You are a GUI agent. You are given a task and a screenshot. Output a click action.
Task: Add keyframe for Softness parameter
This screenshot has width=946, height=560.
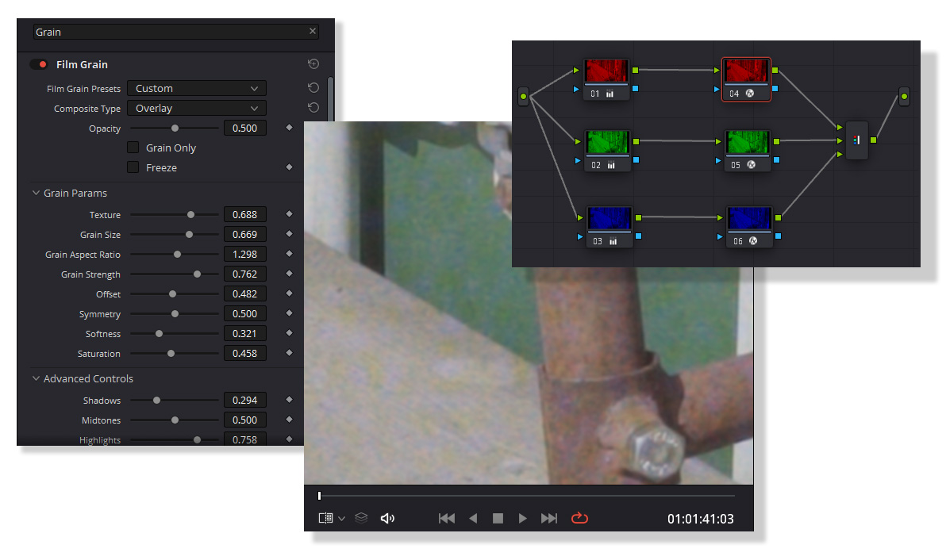click(289, 333)
